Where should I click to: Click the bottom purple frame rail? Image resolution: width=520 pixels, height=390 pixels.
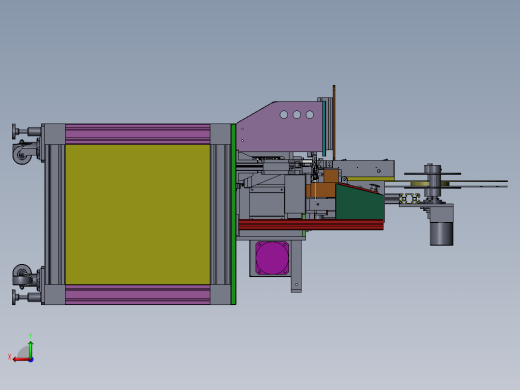pyautogui.click(x=138, y=294)
